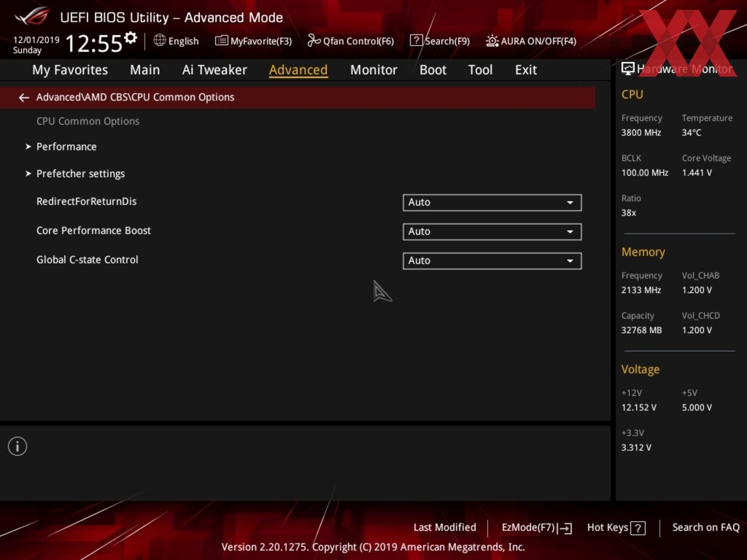Click the Ratio value 38x
Image resolution: width=747 pixels, height=560 pixels.
coord(628,212)
